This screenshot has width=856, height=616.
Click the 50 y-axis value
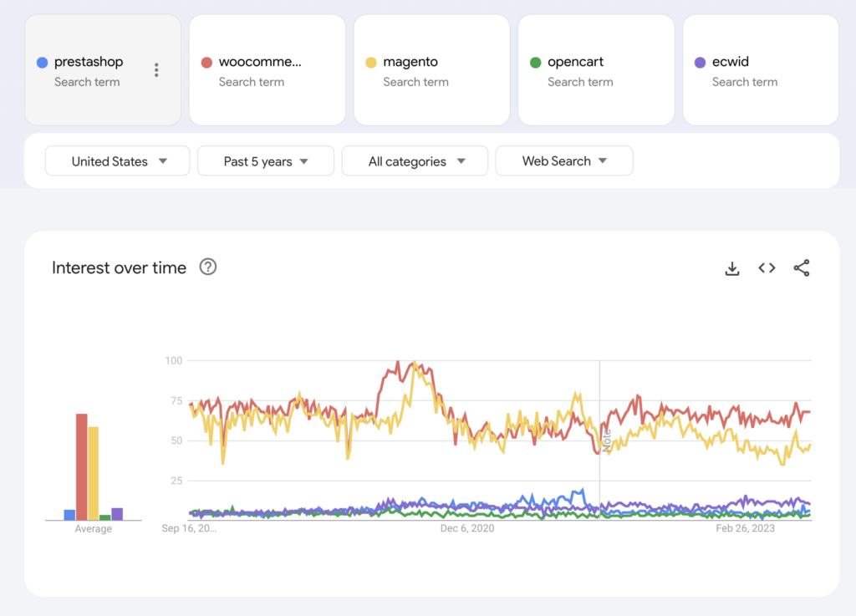pos(176,440)
